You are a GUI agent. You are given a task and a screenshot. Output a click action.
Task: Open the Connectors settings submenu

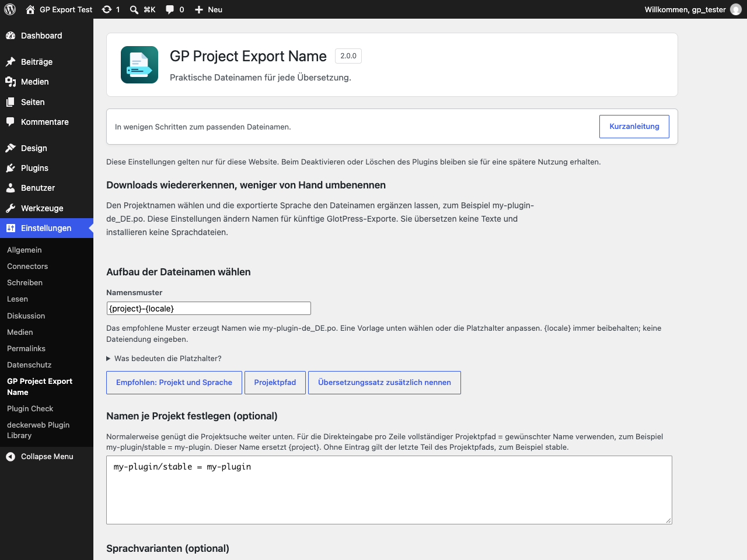point(27,266)
